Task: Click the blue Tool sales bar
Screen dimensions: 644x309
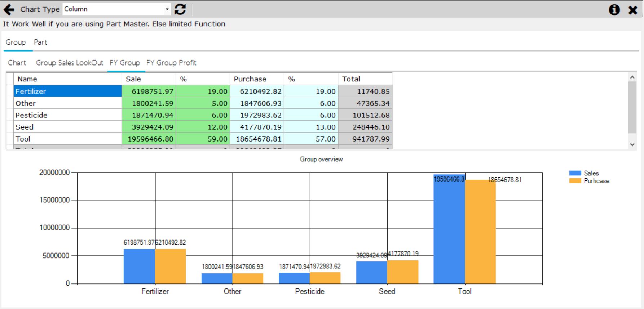Action: [x=449, y=230]
